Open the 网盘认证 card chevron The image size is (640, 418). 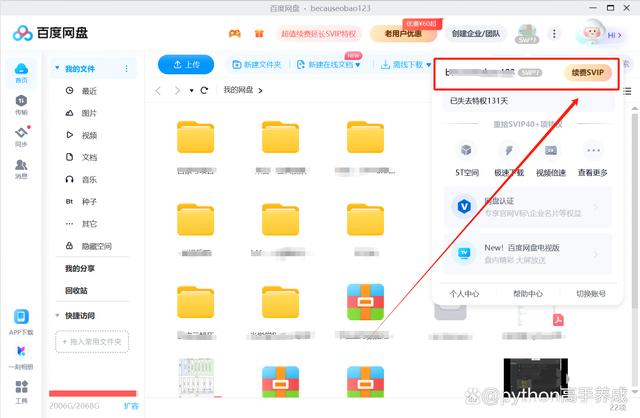click(x=596, y=207)
